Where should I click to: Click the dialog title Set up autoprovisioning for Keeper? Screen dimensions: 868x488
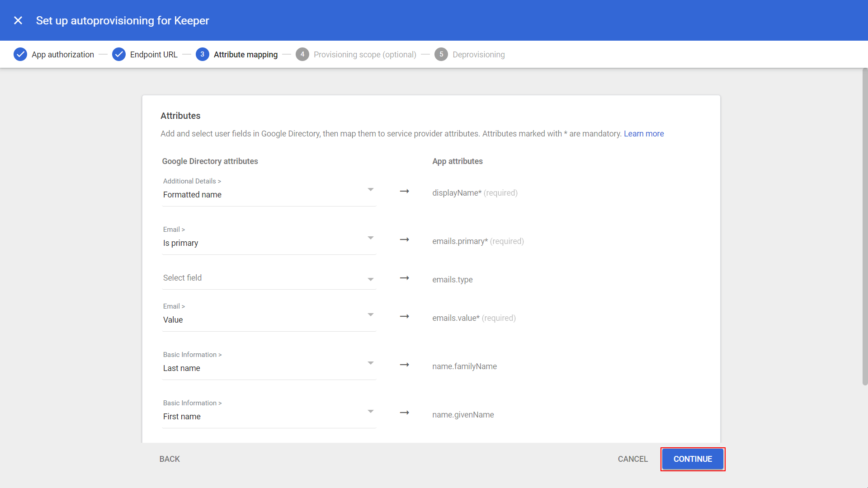(123, 20)
